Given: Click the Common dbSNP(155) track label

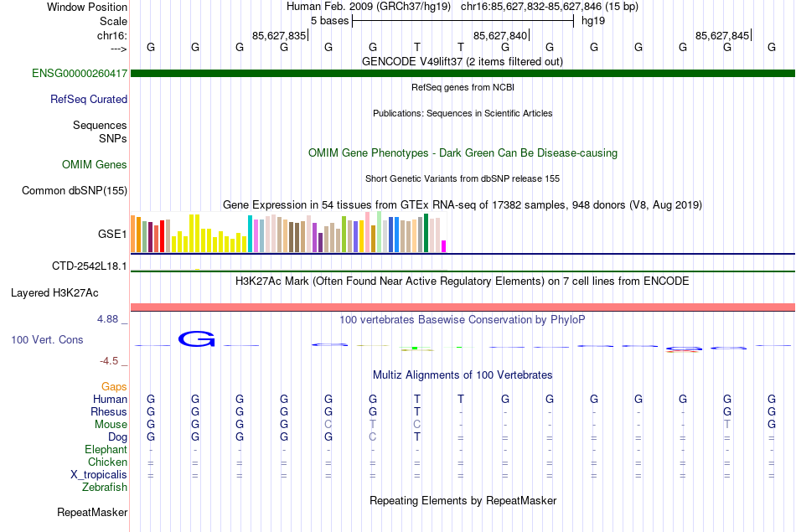Looking at the screenshot, I should click(x=74, y=190).
